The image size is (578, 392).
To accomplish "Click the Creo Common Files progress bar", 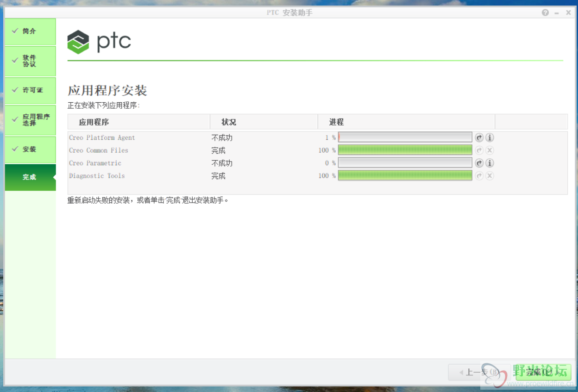I will pos(405,150).
